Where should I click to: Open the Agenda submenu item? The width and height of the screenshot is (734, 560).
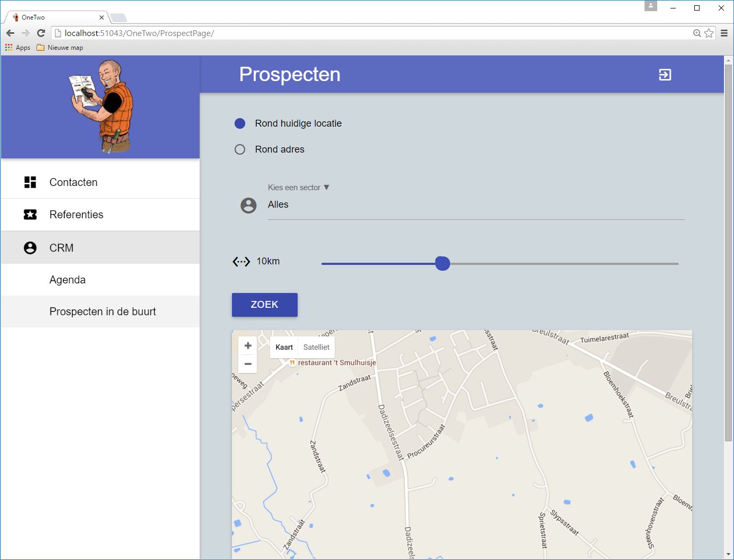(101, 280)
